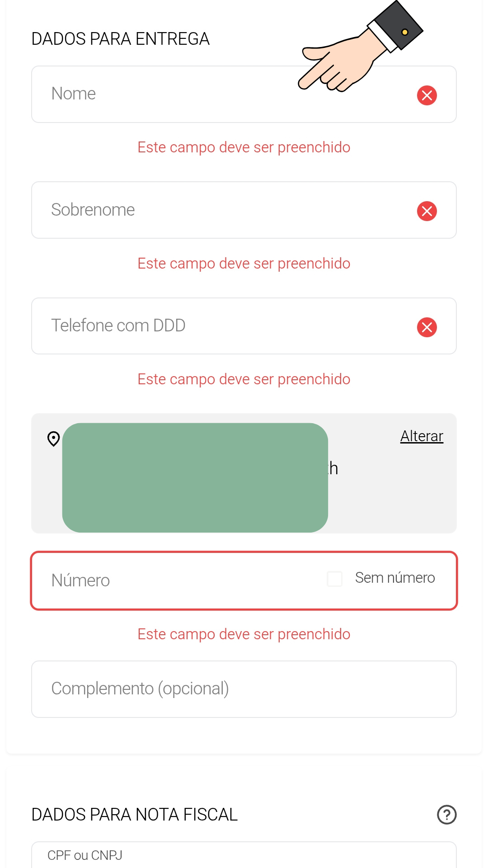Click the red X icon in Sobrenome field
The height and width of the screenshot is (868, 488).
coord(427,211)
